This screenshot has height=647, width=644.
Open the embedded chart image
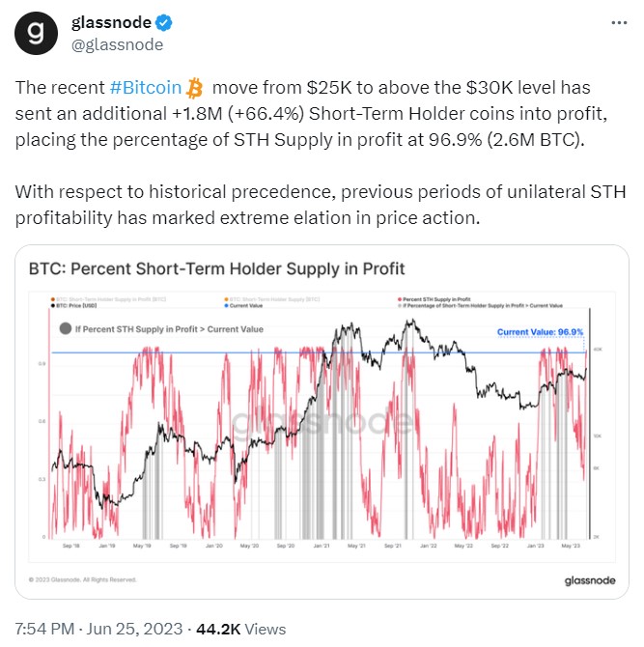pyautogui.click(x=322, y=422)
